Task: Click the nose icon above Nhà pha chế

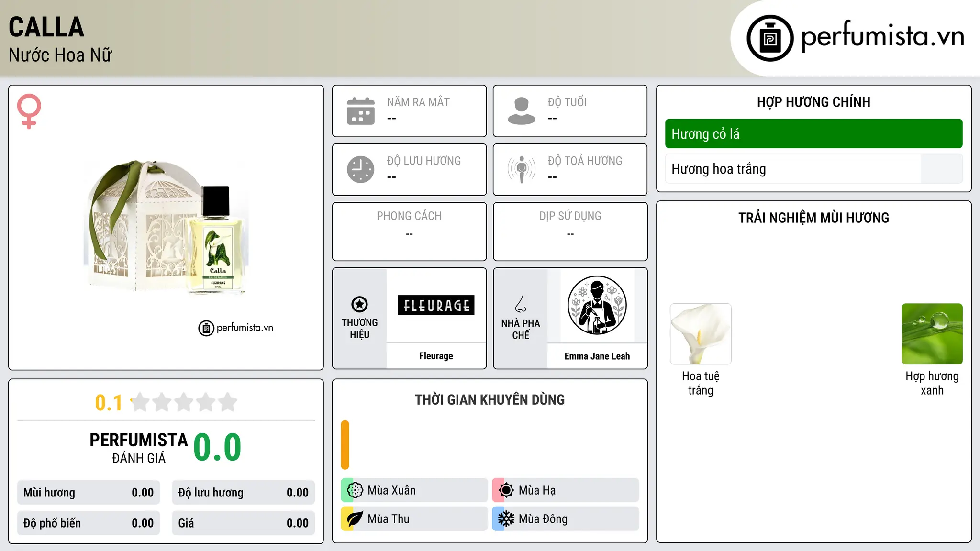Action: point(521,304)
